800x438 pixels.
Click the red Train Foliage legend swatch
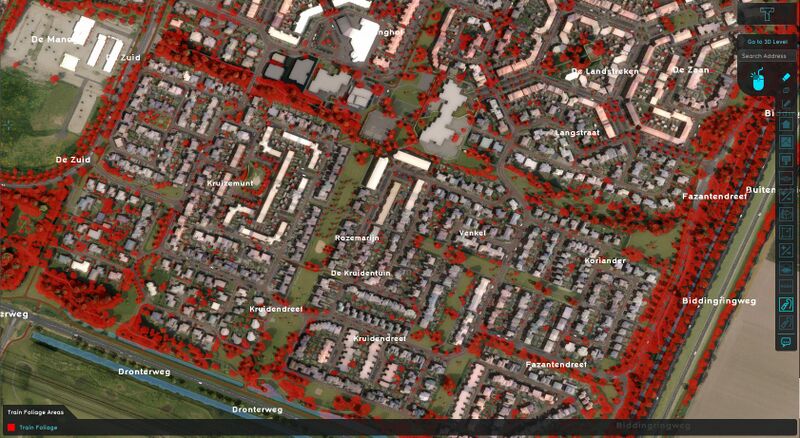coord(11,428)
